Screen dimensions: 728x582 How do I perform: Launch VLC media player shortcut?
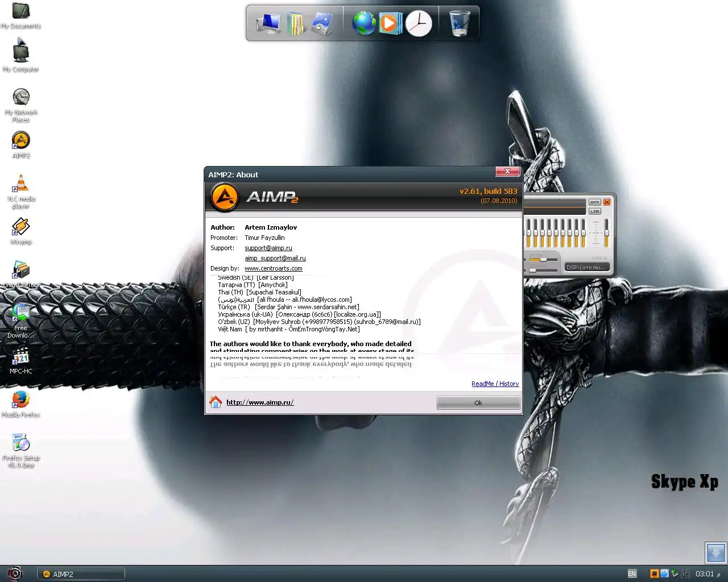tap(21, 192)
